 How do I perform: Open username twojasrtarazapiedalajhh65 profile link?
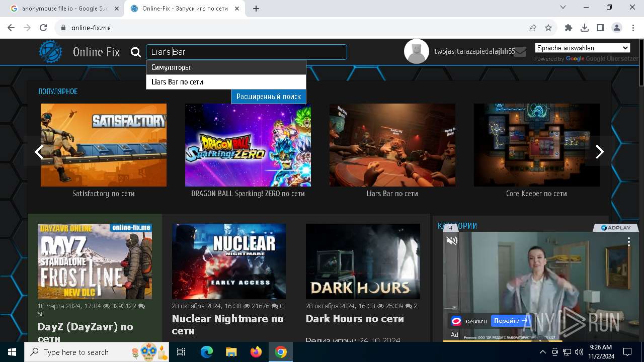474,51
